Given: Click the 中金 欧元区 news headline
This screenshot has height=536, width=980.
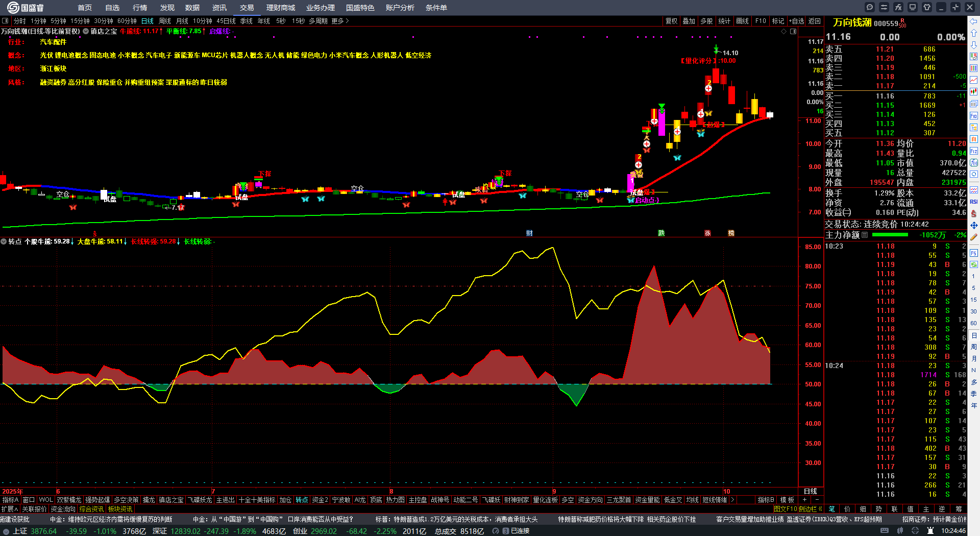Looking at the screenshot, I should click(111, 519).
